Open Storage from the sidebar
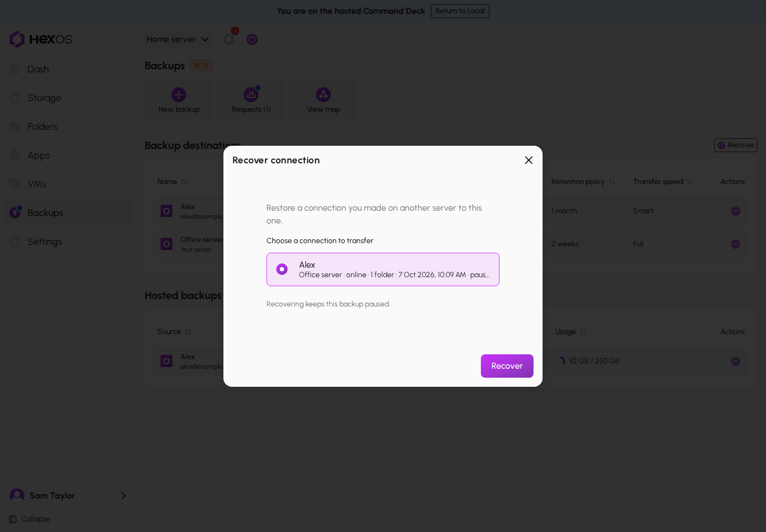This screenshot has width=766, height=532. click(68, 98)
